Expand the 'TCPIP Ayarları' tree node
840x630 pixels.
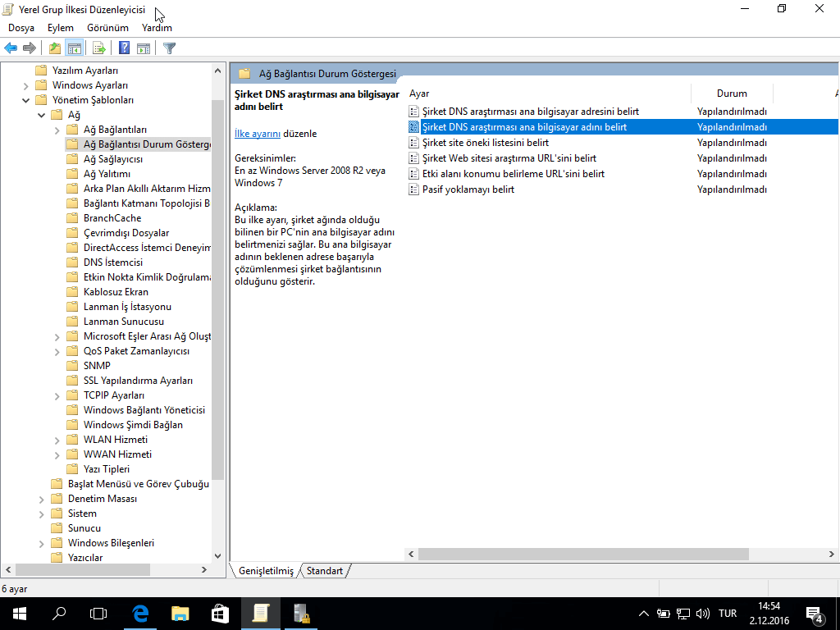[x=57, y=395]
